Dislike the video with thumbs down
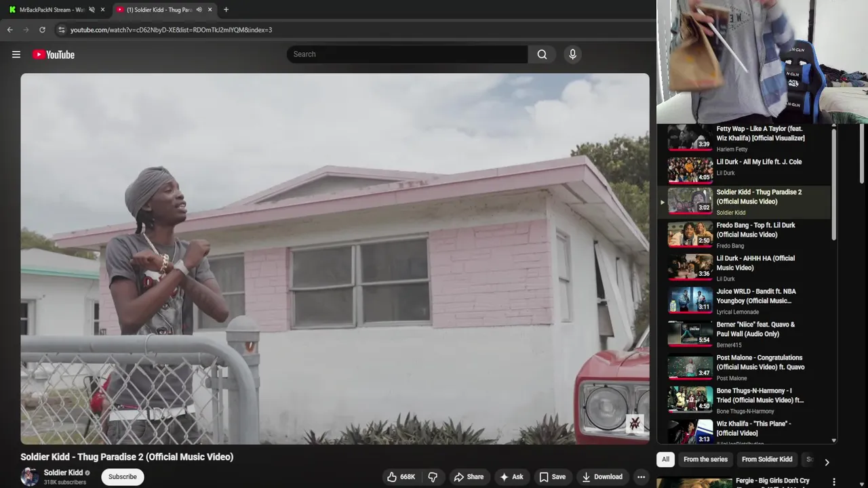This screenshot has width=868, height=488. [433, 476]
